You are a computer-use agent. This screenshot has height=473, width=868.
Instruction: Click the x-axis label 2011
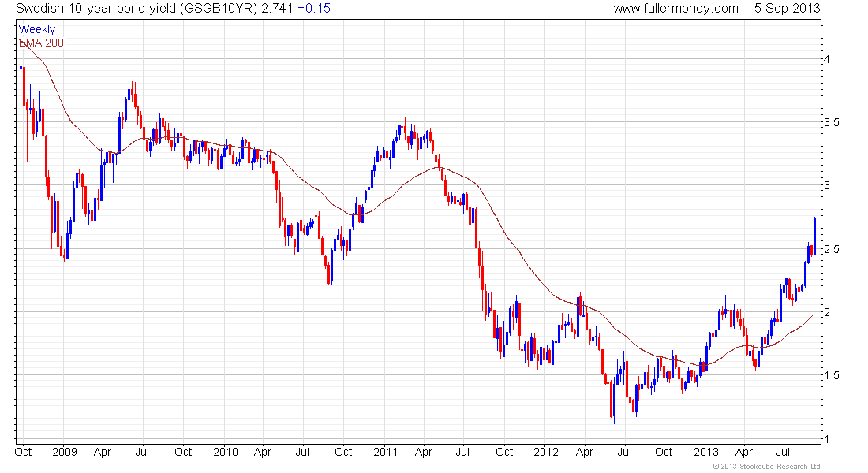coord(385,452)
